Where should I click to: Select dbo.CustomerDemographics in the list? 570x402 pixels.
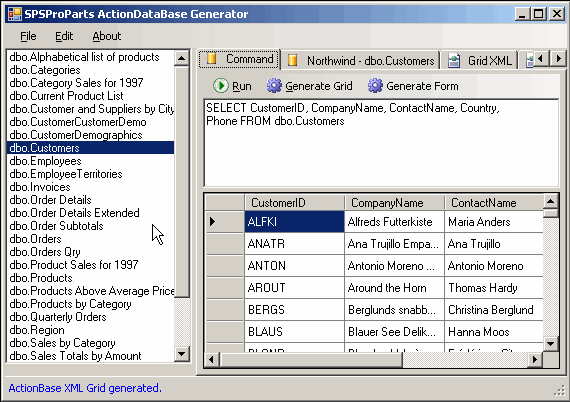coord(90,135)
